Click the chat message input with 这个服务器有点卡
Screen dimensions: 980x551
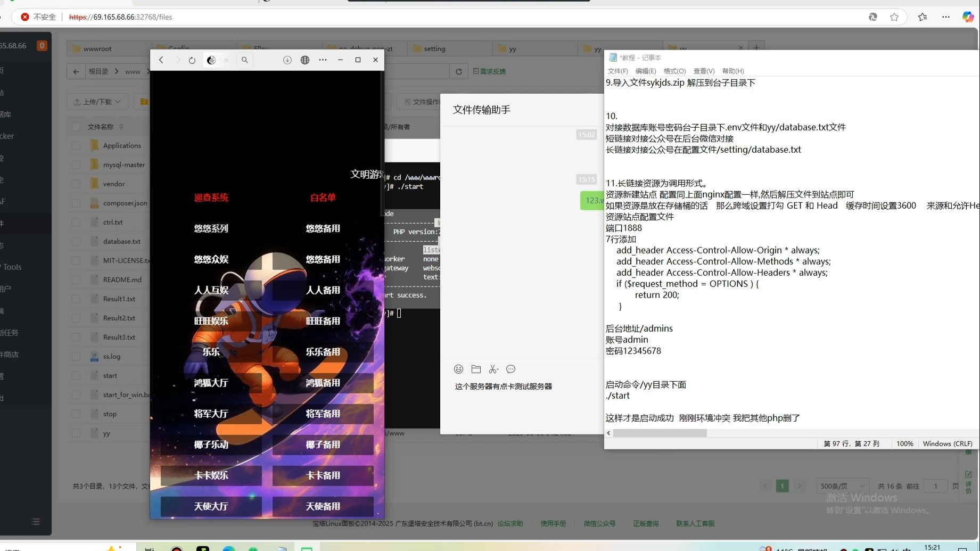504,386
